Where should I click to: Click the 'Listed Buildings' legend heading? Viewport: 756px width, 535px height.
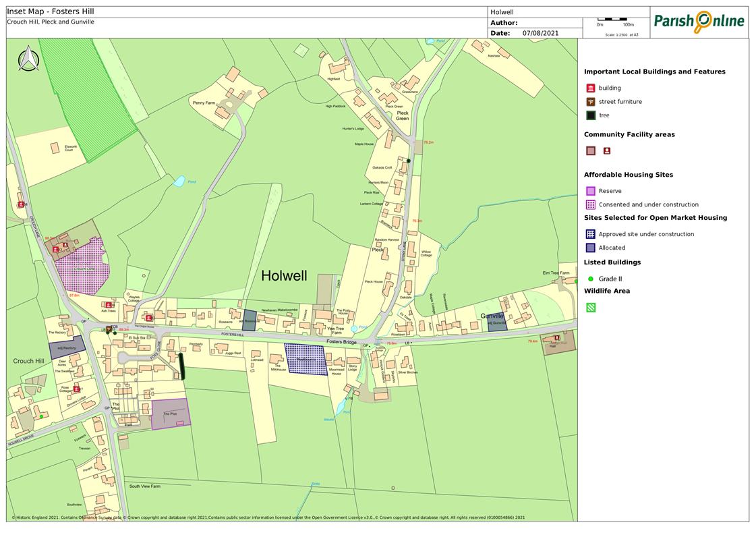pyautogui.click(x=612, y=262)
